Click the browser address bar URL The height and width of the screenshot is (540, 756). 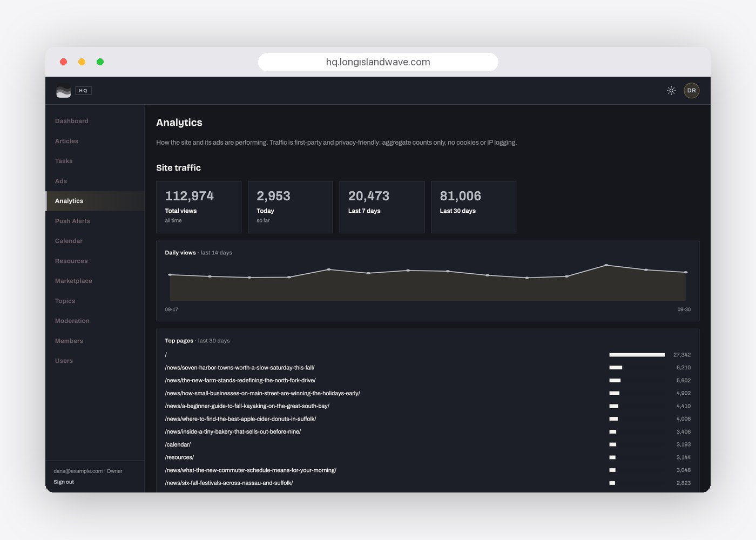(x=378, y=62)
